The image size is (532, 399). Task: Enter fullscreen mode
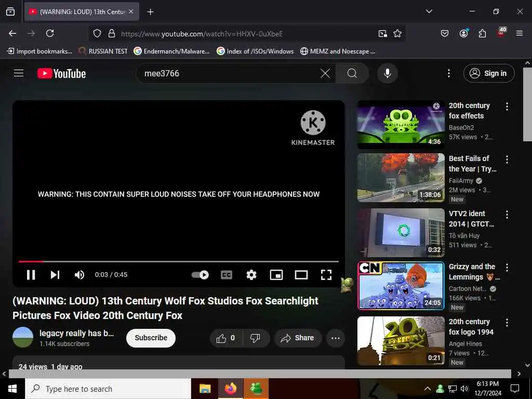tap(326, 274)
